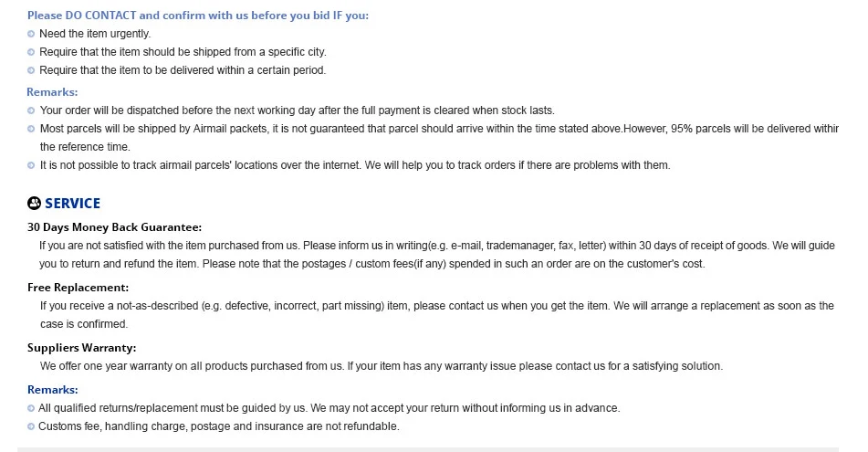
Task: Click the '30 Days Money Back Guarantee:' heading
Action: [115, 227]
